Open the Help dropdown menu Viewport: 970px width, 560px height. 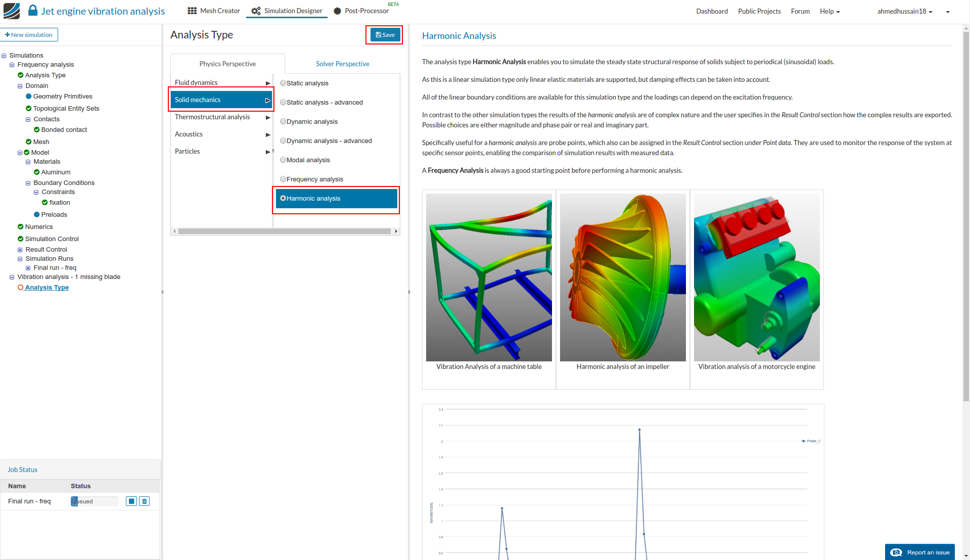(x=829, y=11)
